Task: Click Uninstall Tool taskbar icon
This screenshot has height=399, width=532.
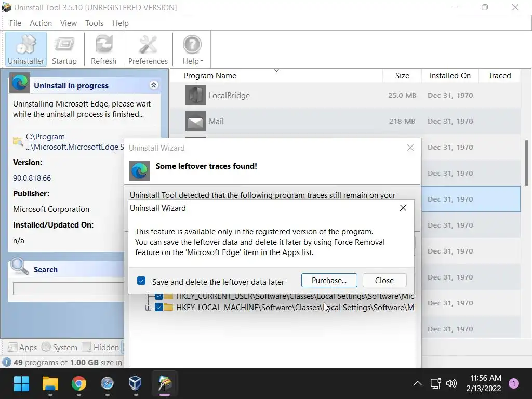Action: (165, 383)
